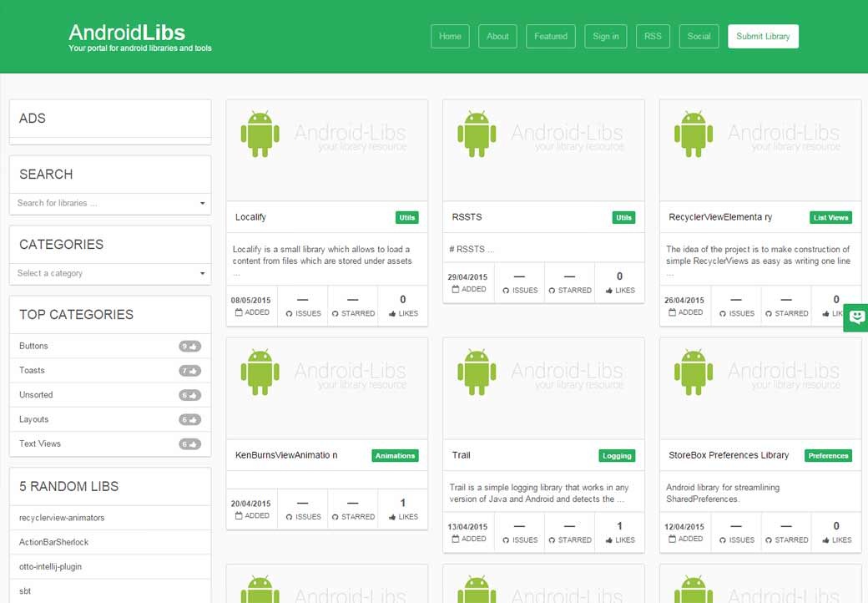
Task: Click the Sign in navigation item
Action: click(606, 36)
